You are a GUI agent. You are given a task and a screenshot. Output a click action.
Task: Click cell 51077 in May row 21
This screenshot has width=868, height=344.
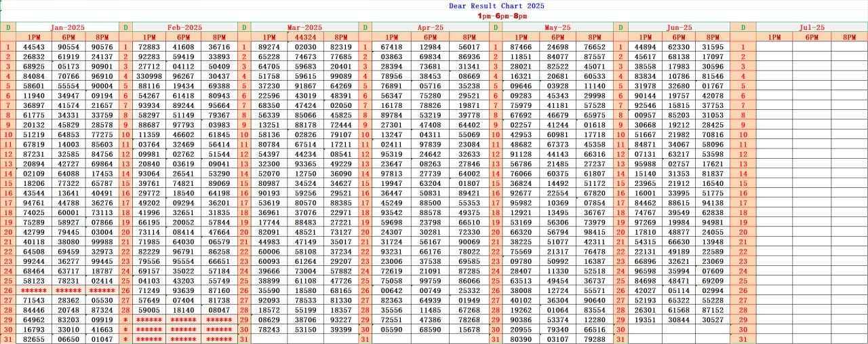click(557, 242)
